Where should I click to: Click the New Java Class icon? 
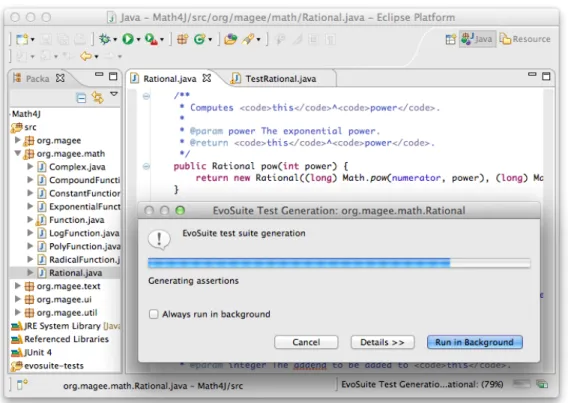point(199,39)
